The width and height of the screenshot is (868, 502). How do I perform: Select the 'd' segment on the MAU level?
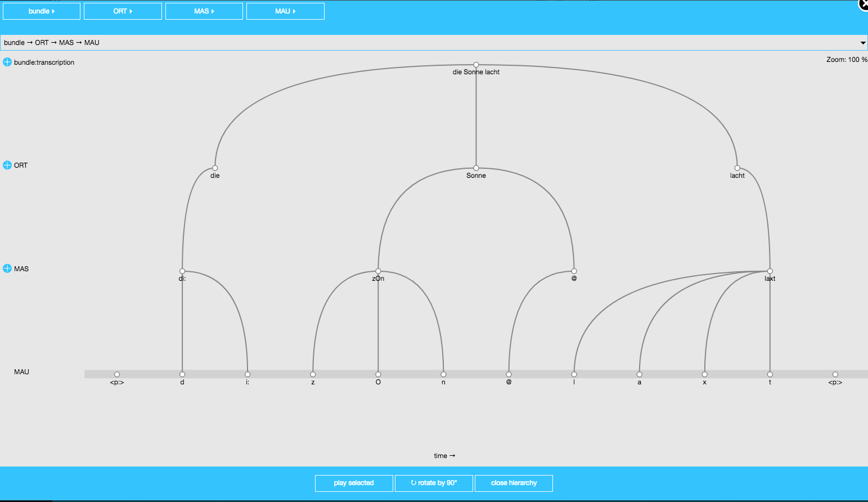coord(182,374)
